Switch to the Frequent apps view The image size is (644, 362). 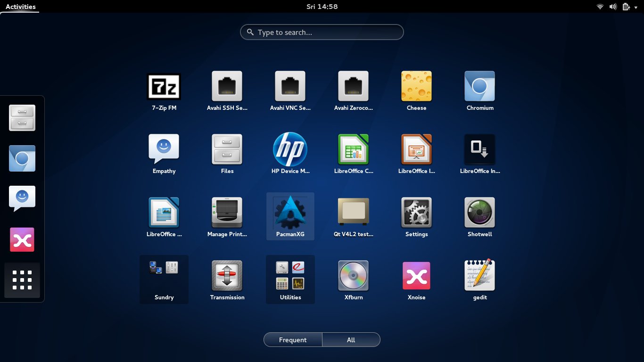click(293, 340)
